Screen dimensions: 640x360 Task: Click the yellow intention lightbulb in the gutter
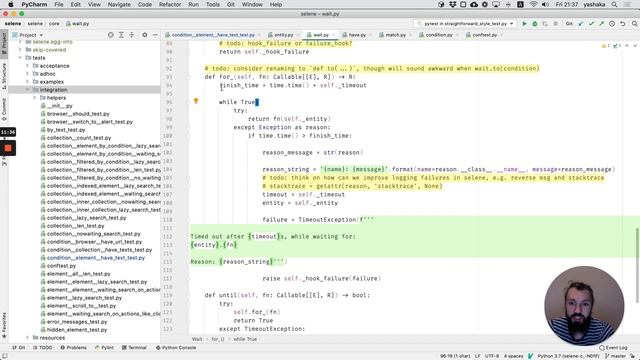[x=196, y=101]
